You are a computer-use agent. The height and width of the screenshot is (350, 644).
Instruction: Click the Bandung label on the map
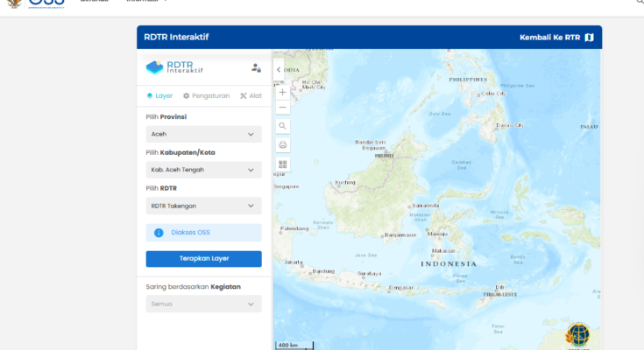323,271
